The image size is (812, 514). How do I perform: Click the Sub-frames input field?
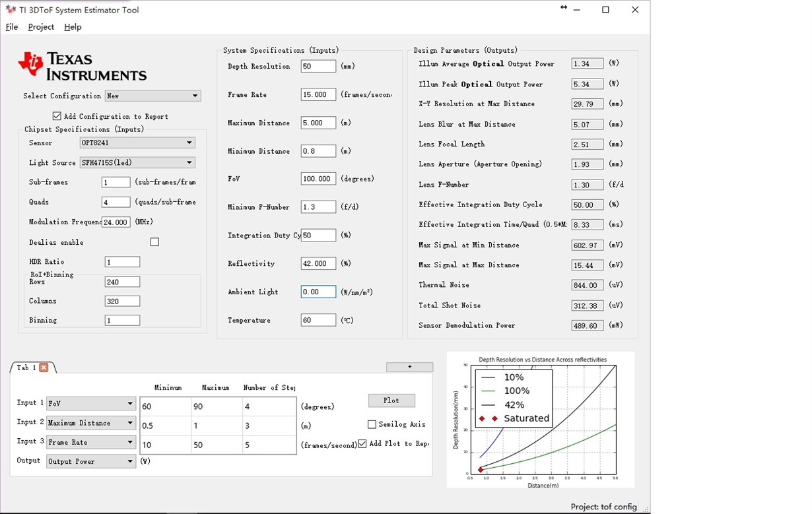[x=116, y=182]
